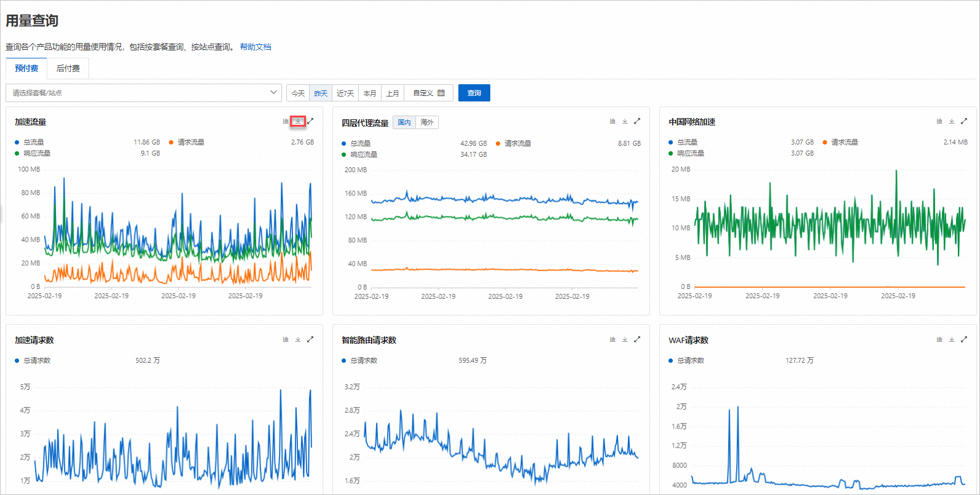This screenshot has height=495, width=980.
Task: Click the blue 查询 button
Action: tap(474, 93)
